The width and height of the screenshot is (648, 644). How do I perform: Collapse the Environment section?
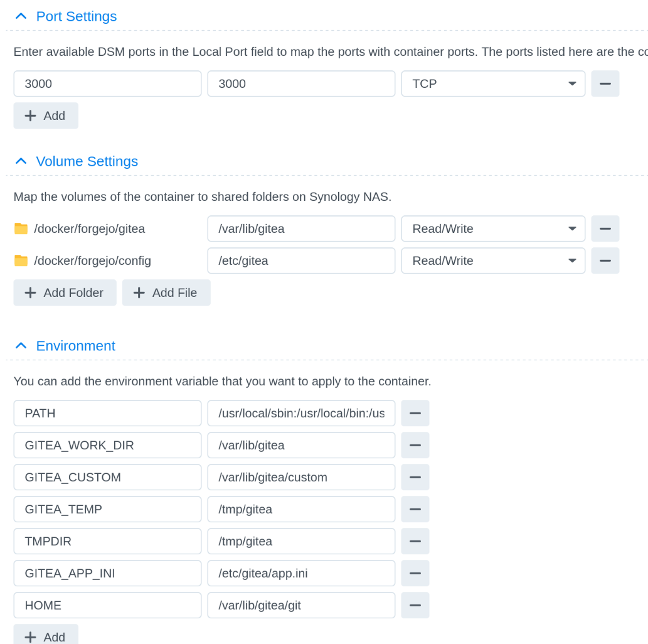click(x=21, y=346)
